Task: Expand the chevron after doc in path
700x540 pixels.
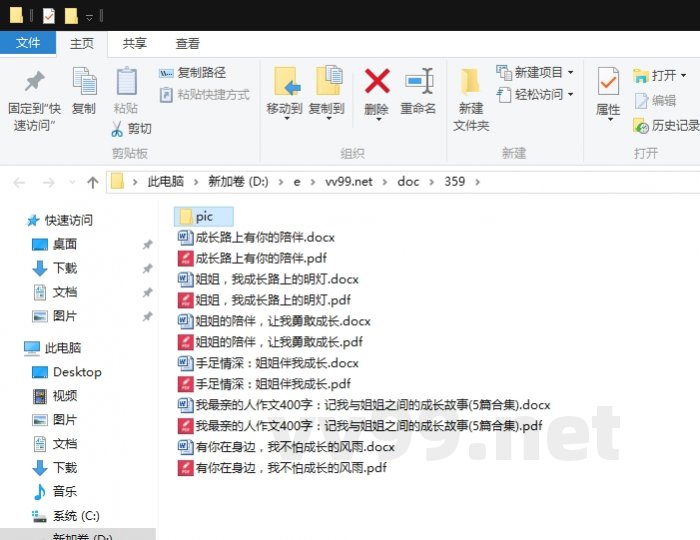Action: pyautogui.click(x=431, y=182)
